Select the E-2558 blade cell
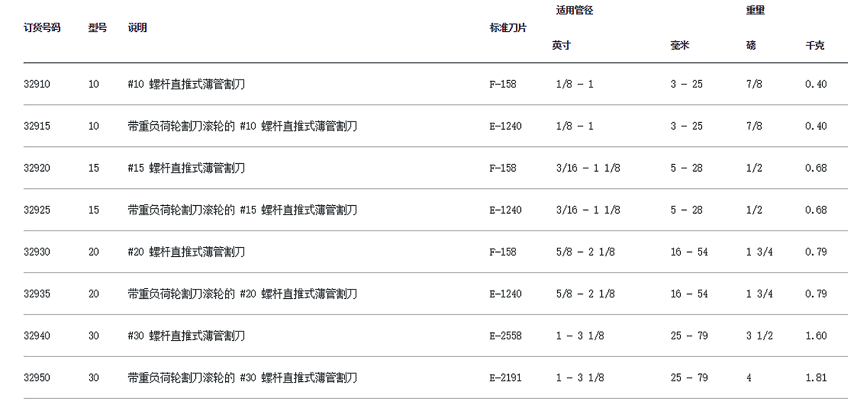The image size is (868, 411). [505, 336]
